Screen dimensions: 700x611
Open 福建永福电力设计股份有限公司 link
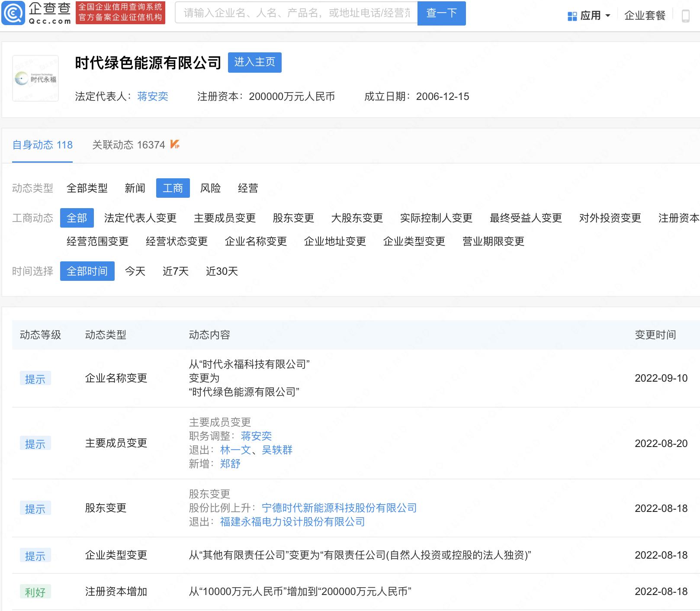[x=292, y=522]
